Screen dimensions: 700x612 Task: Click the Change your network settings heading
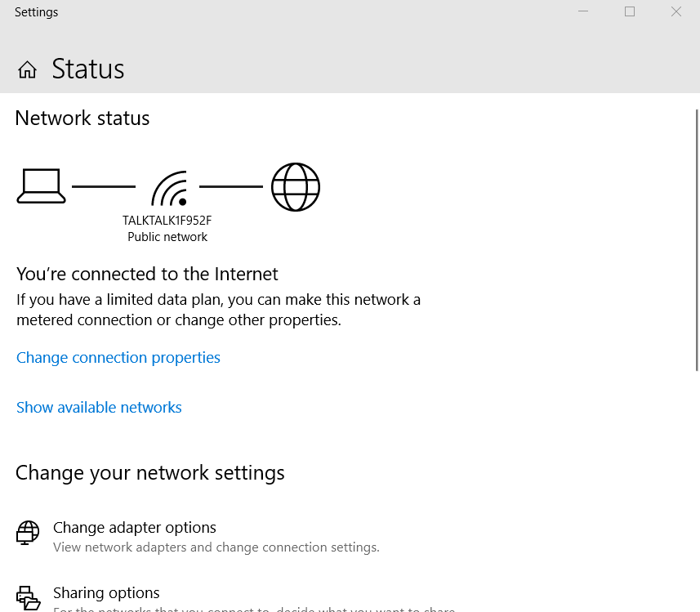pyautogui.click(x=150, y=473)
